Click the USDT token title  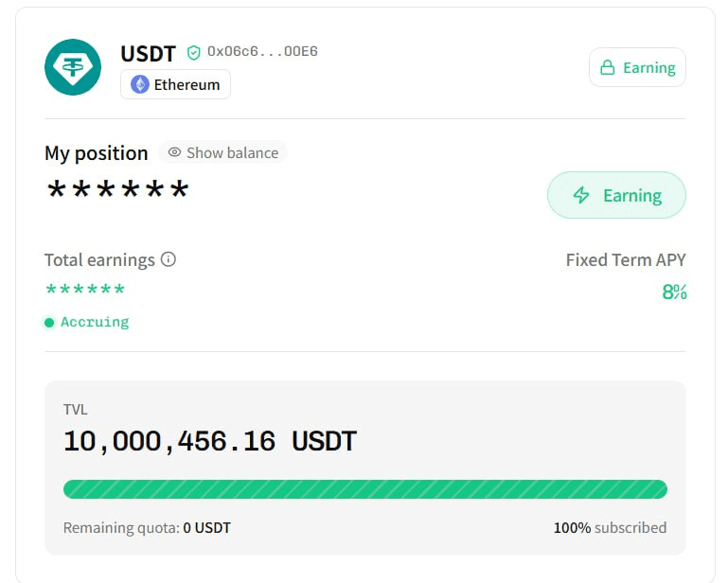pos(148,53)
